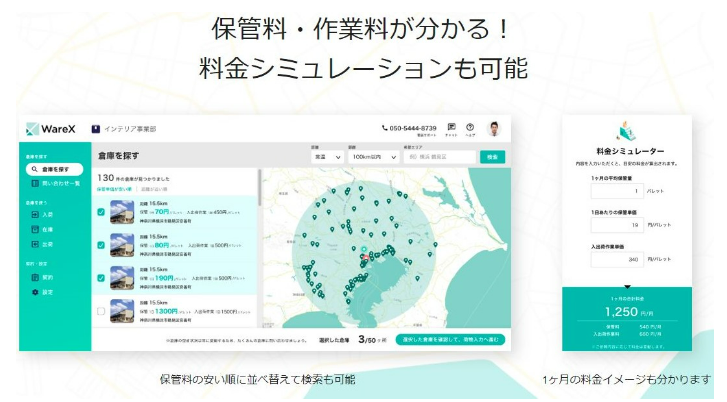Open the 100km以内 distance dropdown
The image size is (727, 402).
[x=374, y=157]
